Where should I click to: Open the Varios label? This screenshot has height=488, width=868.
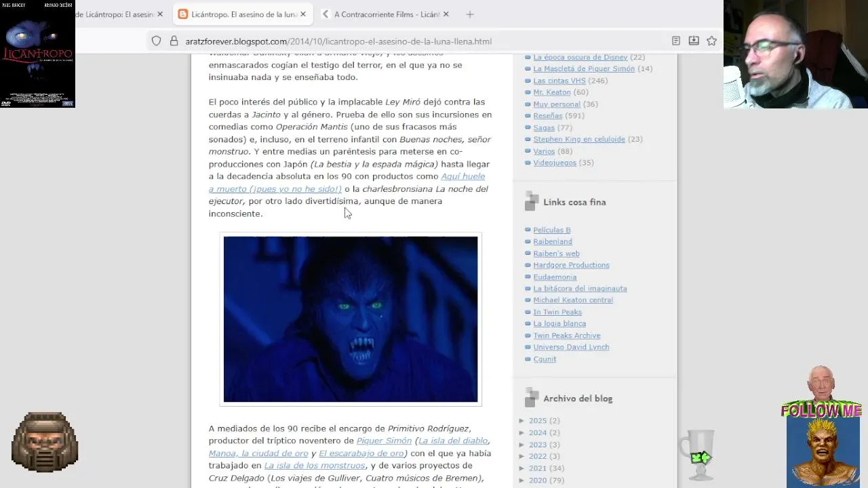[x=544, y=151]
